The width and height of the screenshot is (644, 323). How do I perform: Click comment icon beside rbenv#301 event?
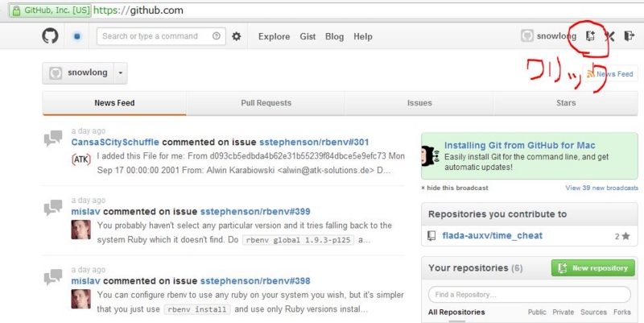[53, 139]
